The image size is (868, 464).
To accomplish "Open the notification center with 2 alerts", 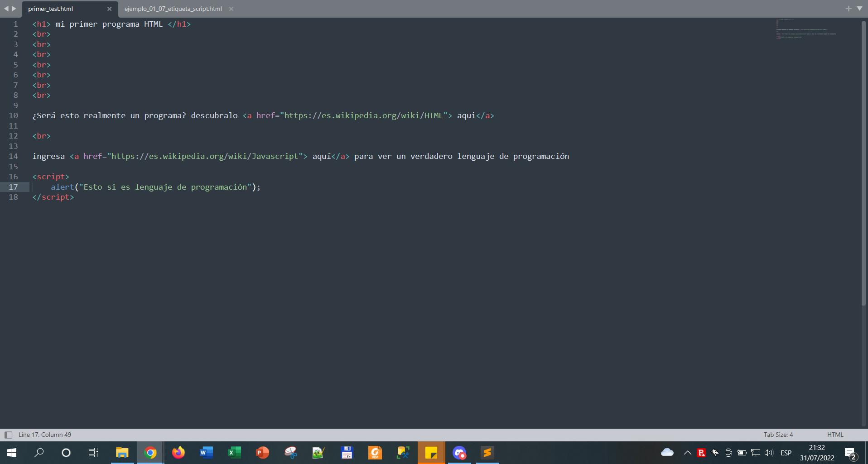I will point(850,453).
